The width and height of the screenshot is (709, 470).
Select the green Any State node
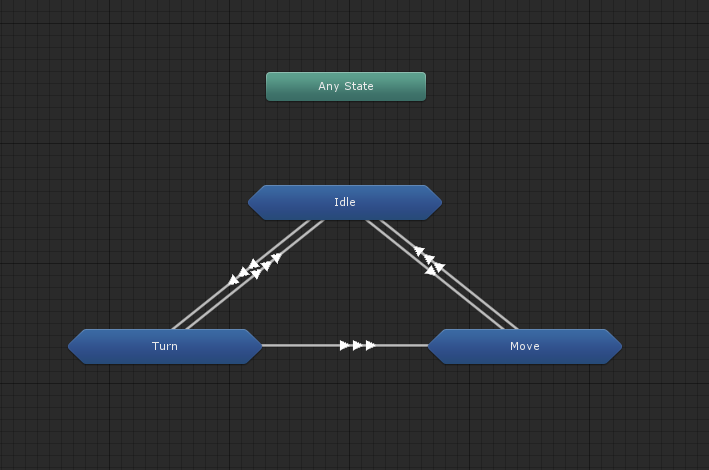coord(345,87)
